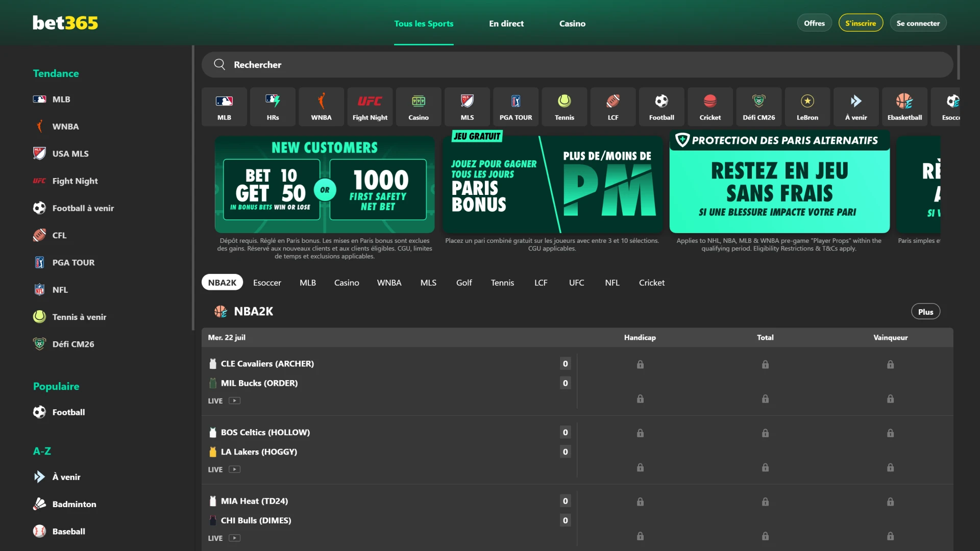
Task: Go to the Casino top tab
Action: point(572,23)
